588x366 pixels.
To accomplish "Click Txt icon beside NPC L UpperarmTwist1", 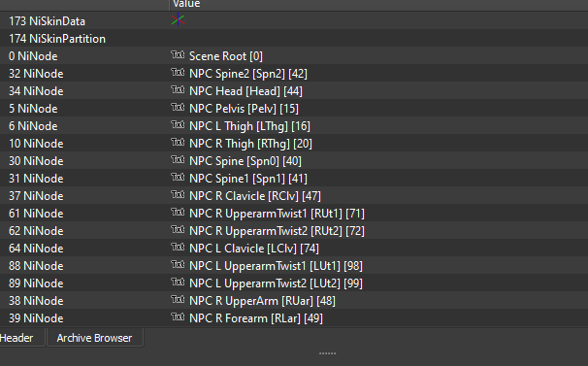I will pos(178,265).
